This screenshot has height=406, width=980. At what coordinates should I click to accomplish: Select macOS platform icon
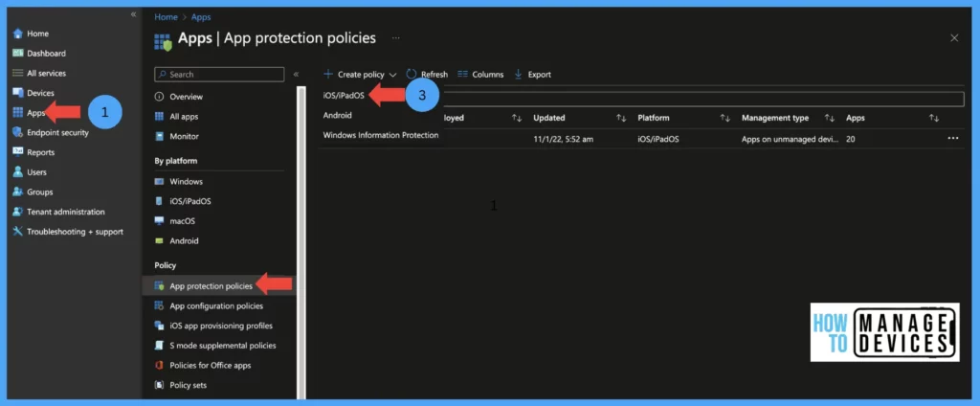pyautogui.click(x=159, y=221)
